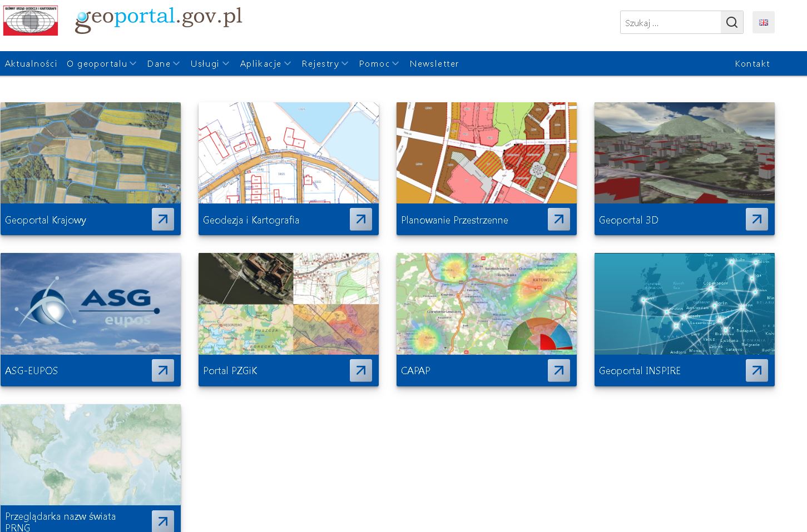The height and width of the screenshot is (532, 807).
Task: Switch language using the English flag icon
Action: click(x=763, y=22)
